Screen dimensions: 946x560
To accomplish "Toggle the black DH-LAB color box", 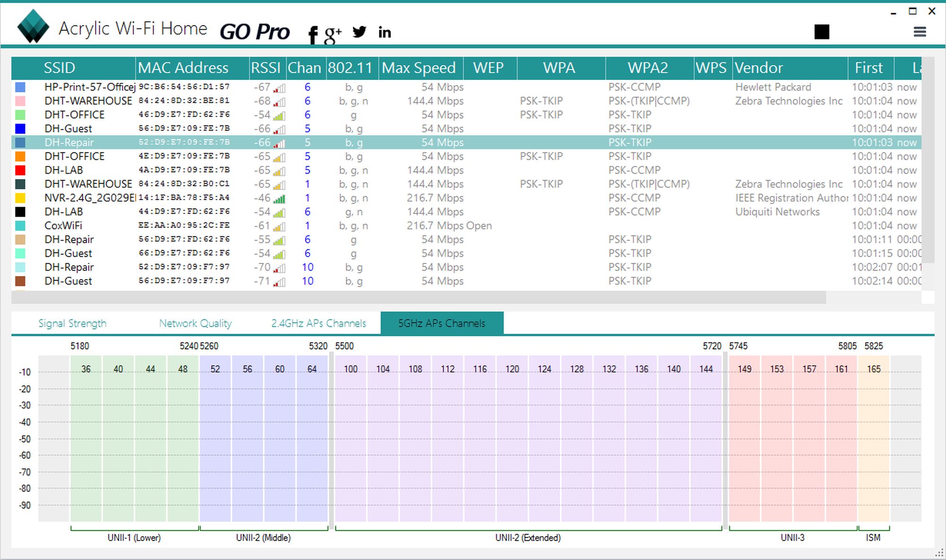I will [x=20, y=212].
